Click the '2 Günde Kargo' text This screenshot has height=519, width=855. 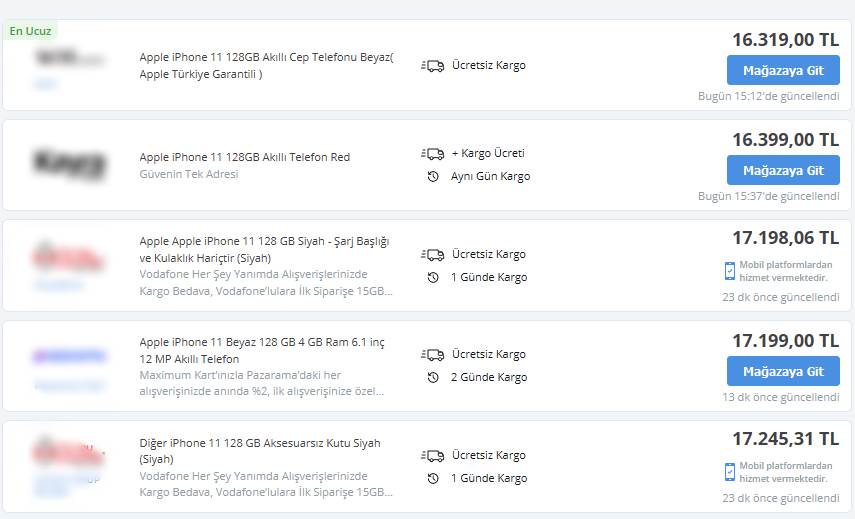coord(489,377)
